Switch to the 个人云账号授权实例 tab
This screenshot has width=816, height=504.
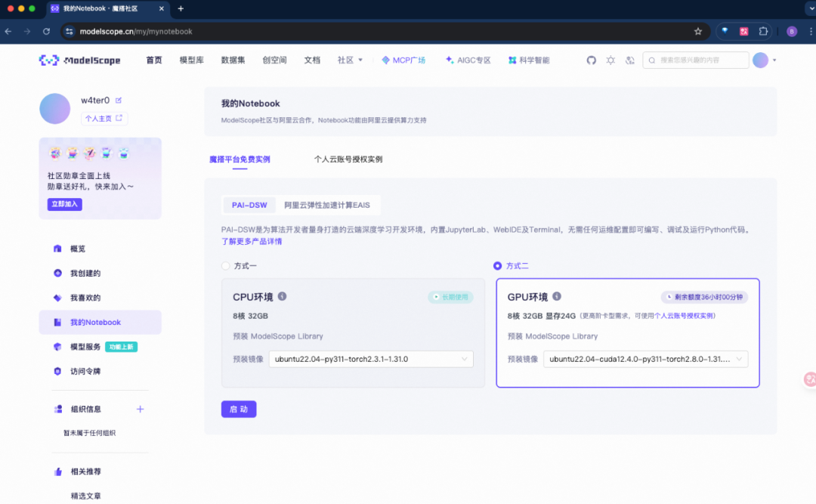(x=348, y=159)
